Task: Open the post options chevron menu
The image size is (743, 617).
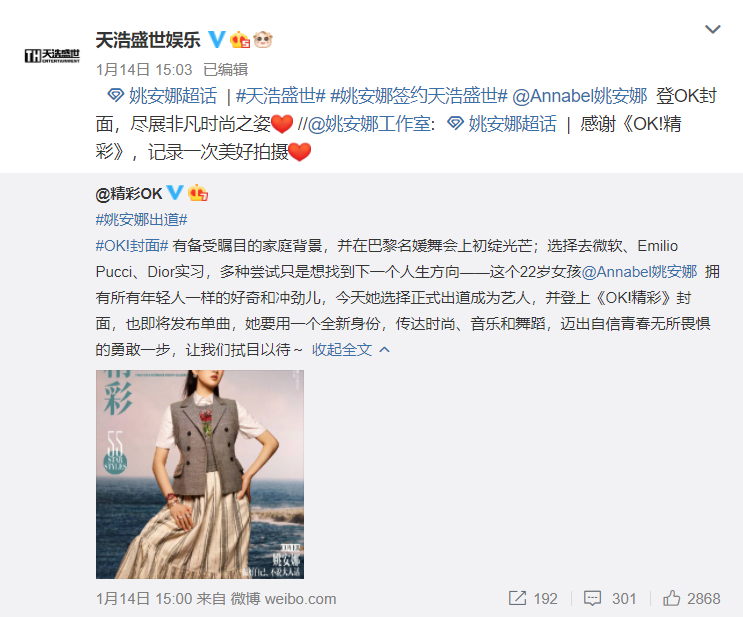Action: pyautogui.click(x=712, y=29)
